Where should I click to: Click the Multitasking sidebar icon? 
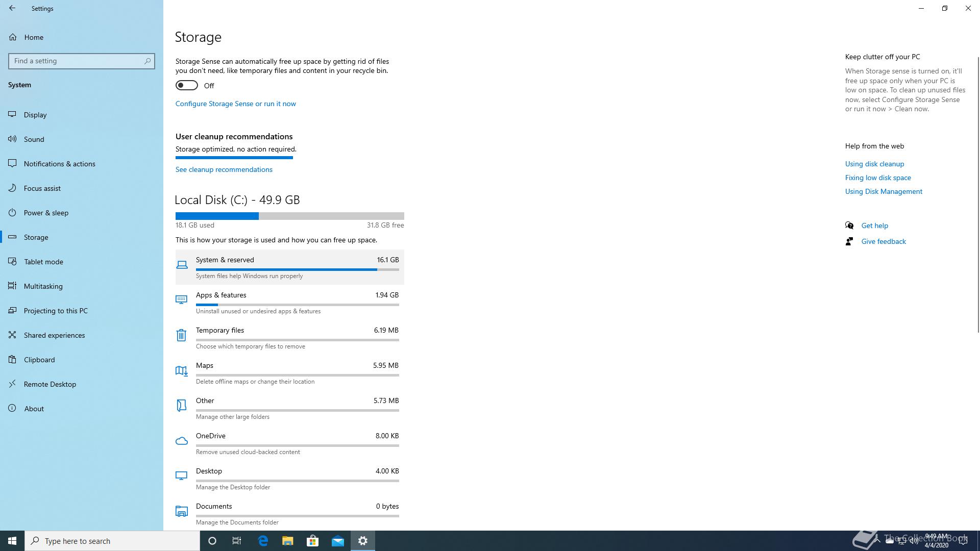(12, 286)
